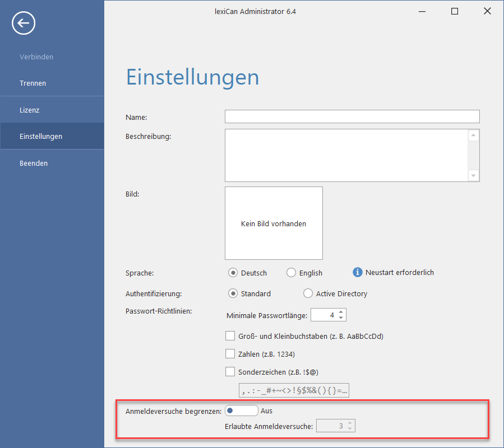Select Einstellungen in the sidebar
The width and height of the screenshot is (504, 448).
coord(40,136)
